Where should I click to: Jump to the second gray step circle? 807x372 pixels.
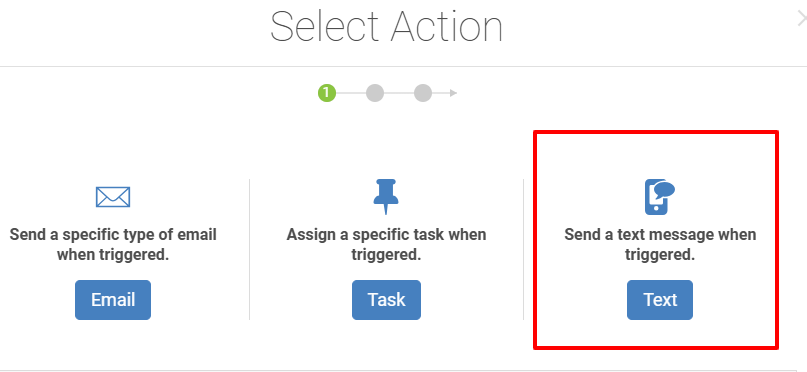pyautogui.click(x=375, y=93)
